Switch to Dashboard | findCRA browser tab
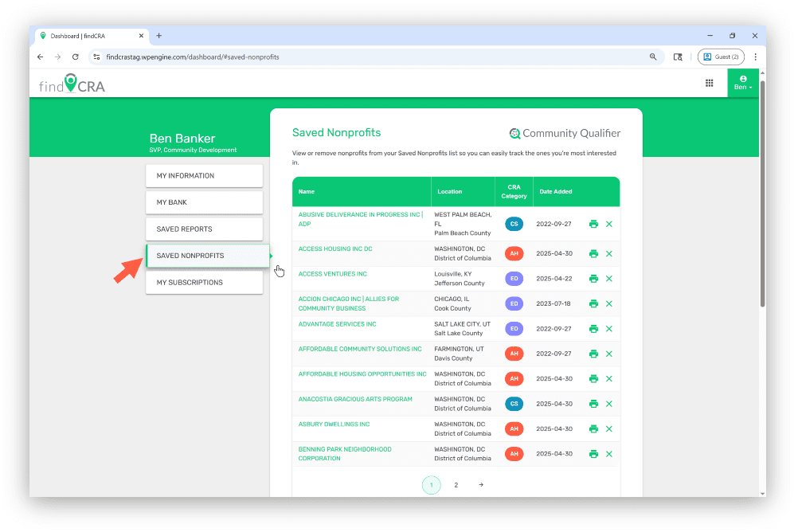This screenshot has width=798, height=532. 92,36
